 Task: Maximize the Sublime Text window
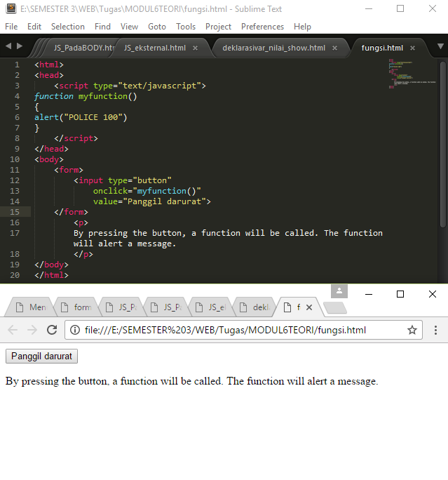point(400,8)
